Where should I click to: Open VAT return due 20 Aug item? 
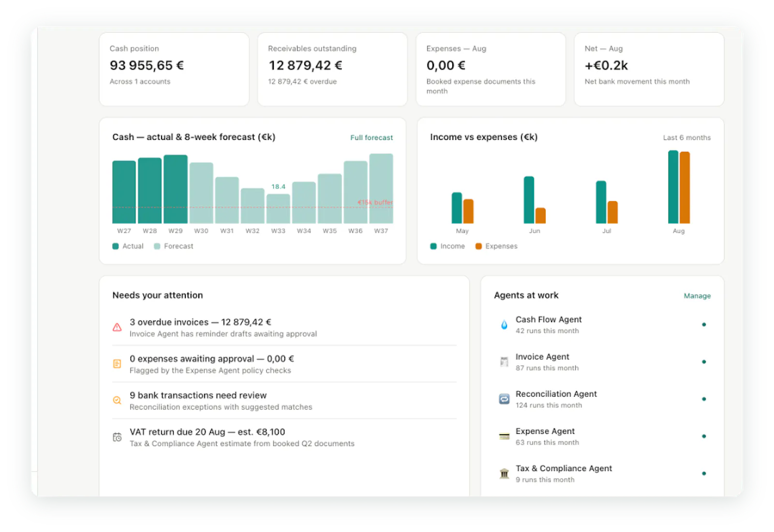tap(284, 437)
